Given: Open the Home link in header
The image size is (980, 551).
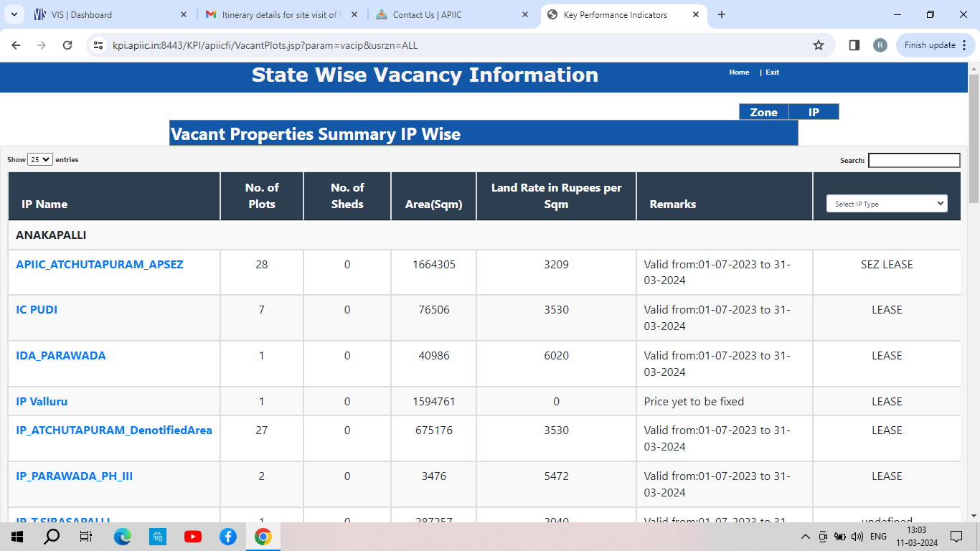Looking at the screenshot, I should (739, 72).
